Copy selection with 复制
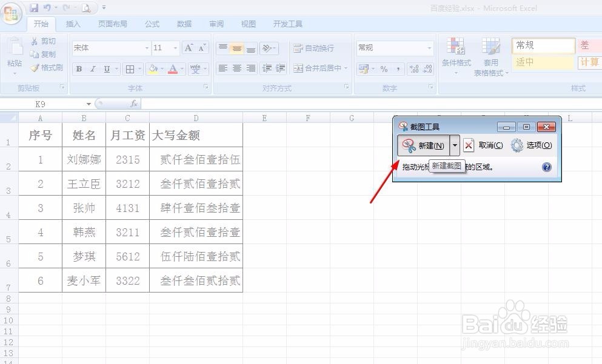The height and width of the screenshot is (364, 602). 44,54
